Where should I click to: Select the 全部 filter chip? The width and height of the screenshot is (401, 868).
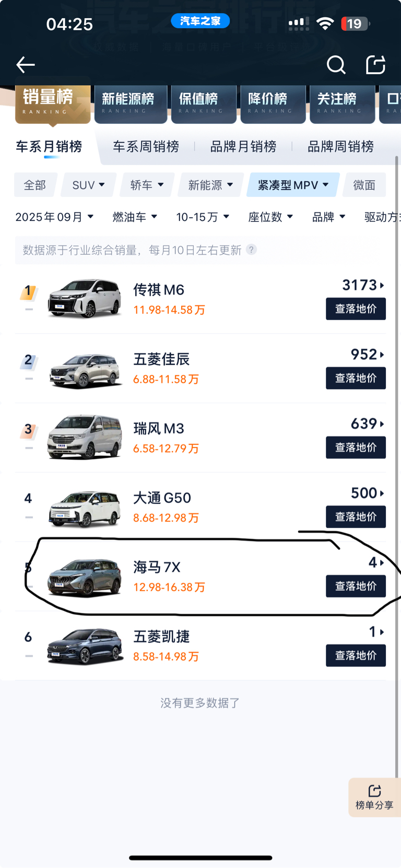click(35, 185)
